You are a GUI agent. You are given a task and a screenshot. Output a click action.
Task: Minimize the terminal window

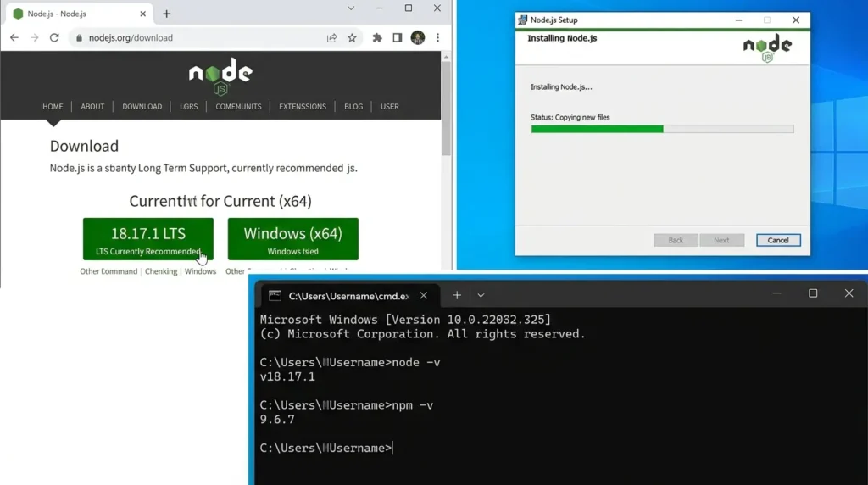coord(777,293)
